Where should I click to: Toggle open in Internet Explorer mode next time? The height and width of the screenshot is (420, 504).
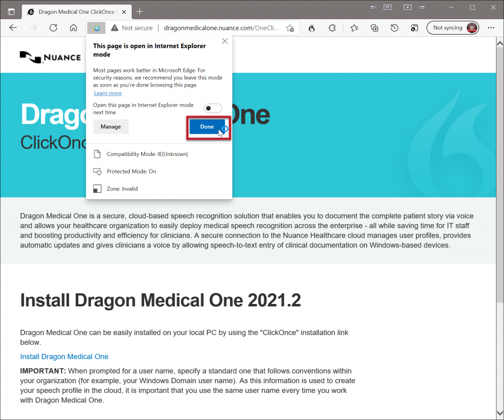pos(213,108)
